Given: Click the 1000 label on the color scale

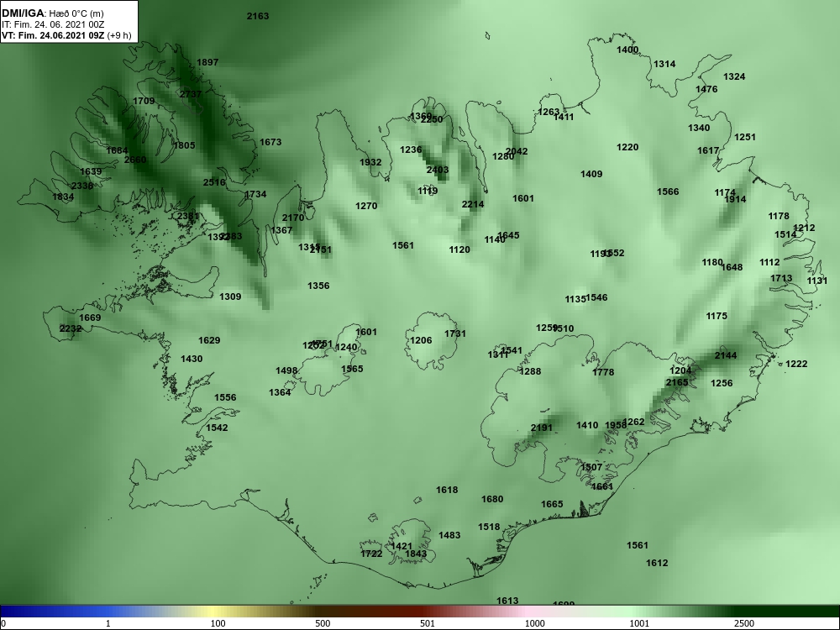Looking at the screenshot, I should (x=534, y=623).
